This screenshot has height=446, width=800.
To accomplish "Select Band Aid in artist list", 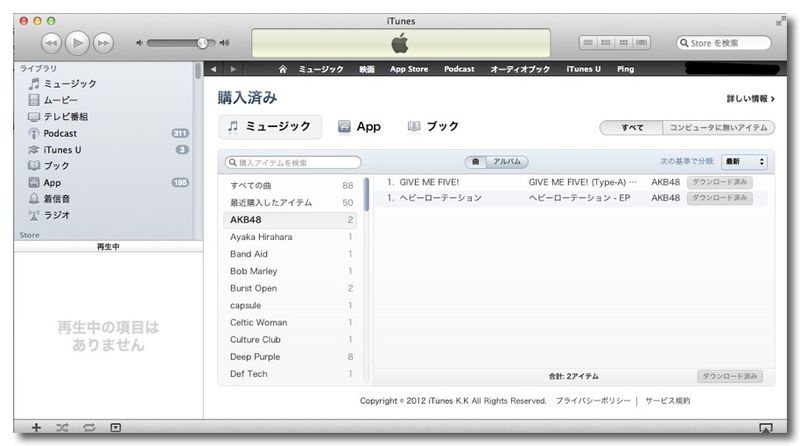I will click(x=290, y=254).
